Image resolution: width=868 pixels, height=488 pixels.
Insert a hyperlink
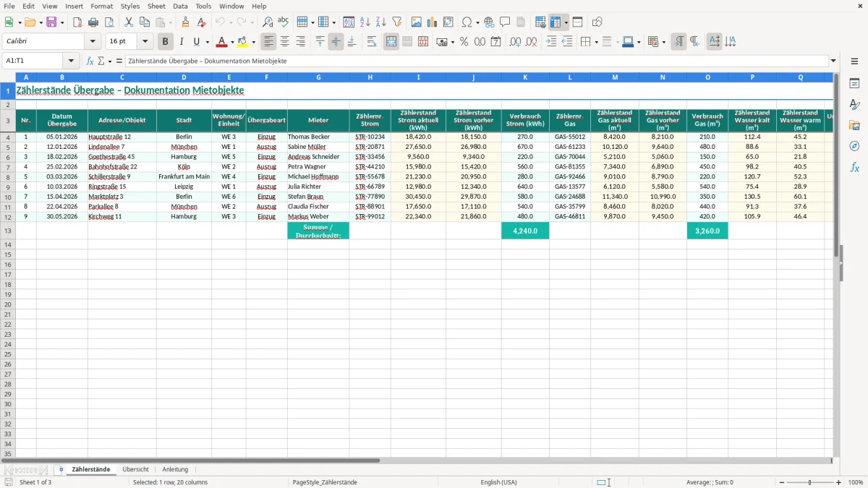pyautogui.click(x=489, y=22)
